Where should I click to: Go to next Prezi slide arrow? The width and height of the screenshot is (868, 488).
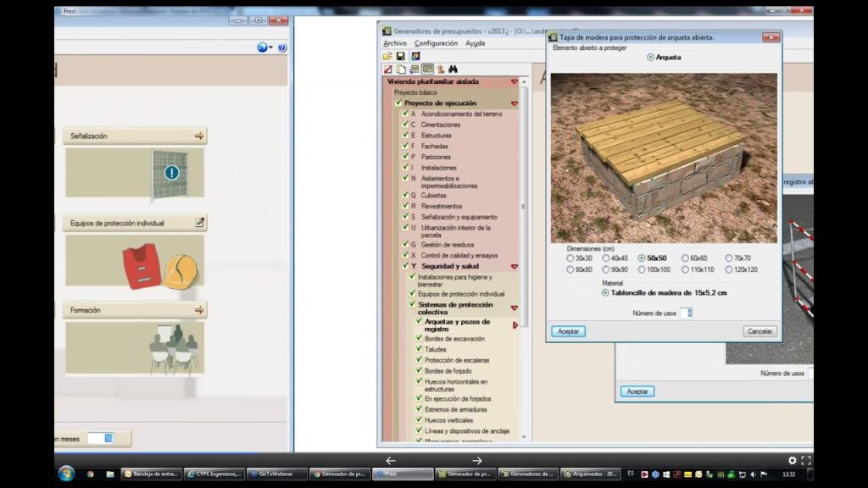477,461
